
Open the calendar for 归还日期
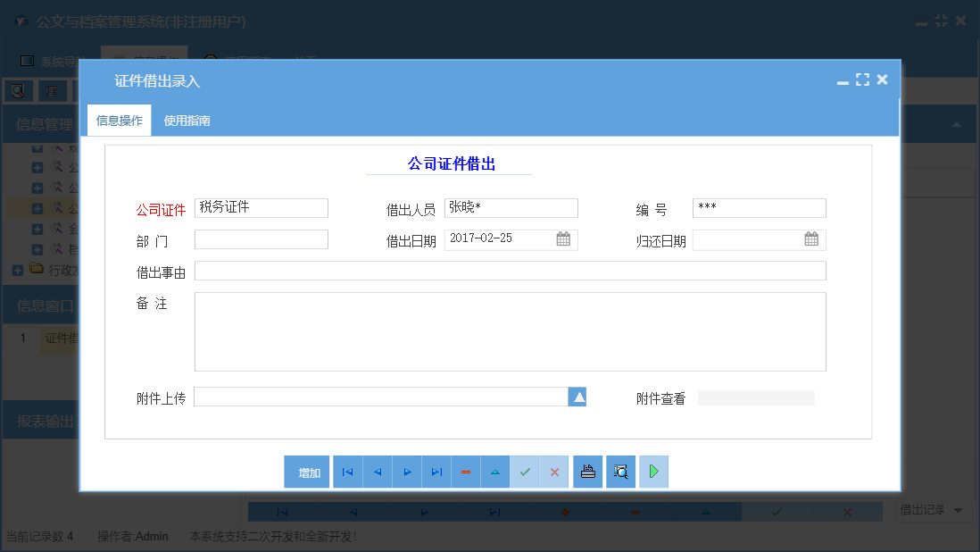coord(810,239)
